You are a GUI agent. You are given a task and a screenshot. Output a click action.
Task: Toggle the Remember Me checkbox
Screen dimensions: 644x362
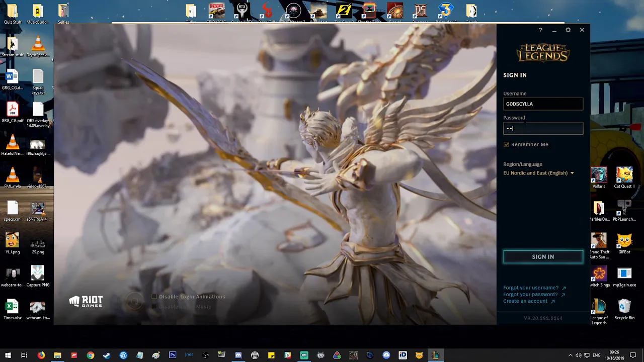point(506,144)
